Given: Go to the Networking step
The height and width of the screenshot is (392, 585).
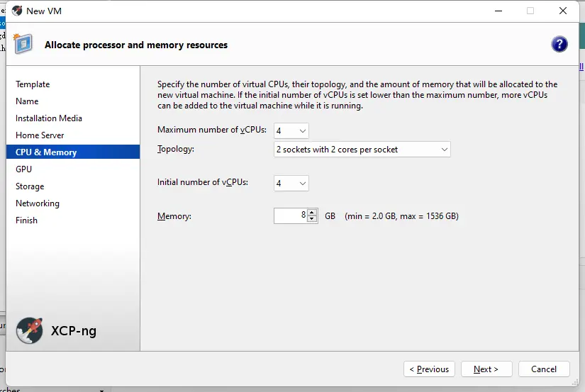Looking at the screenshot, I should tap(38, 203).
